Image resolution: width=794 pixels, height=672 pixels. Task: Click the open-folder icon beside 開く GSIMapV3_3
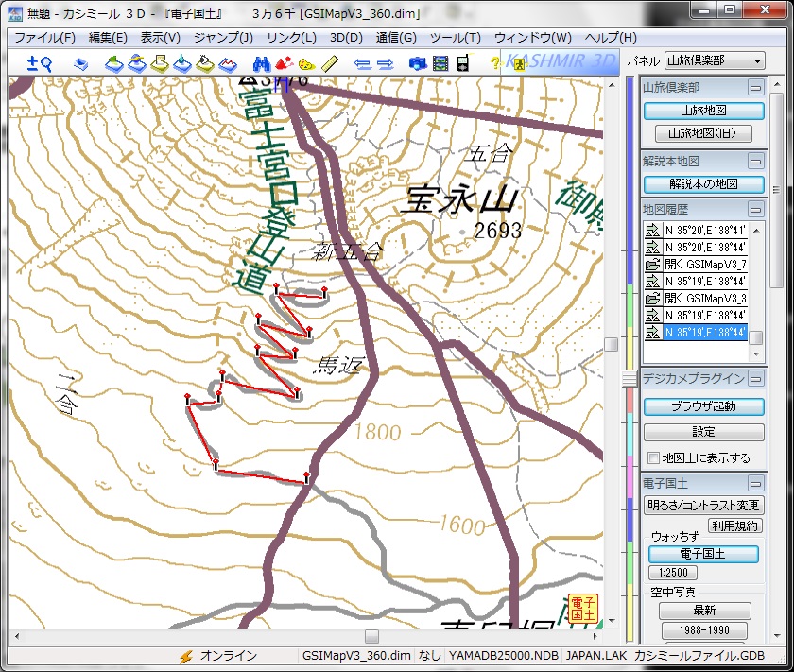tap(653, 299)
